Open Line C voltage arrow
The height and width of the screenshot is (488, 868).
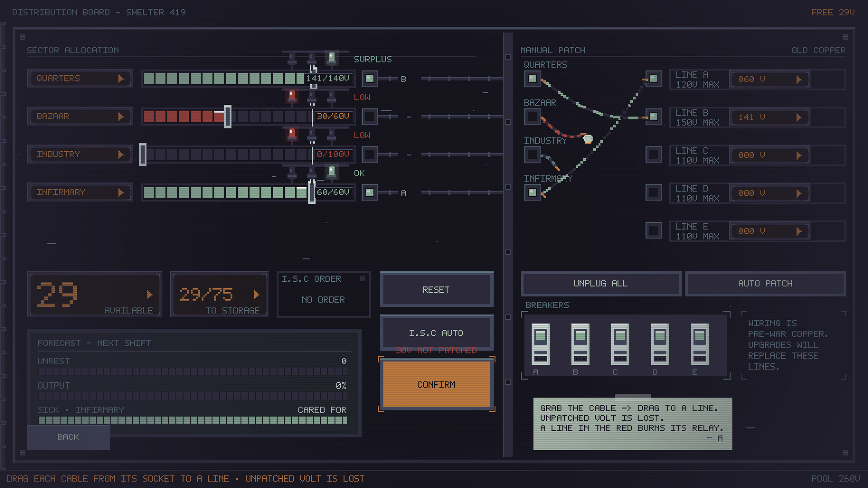799,155
